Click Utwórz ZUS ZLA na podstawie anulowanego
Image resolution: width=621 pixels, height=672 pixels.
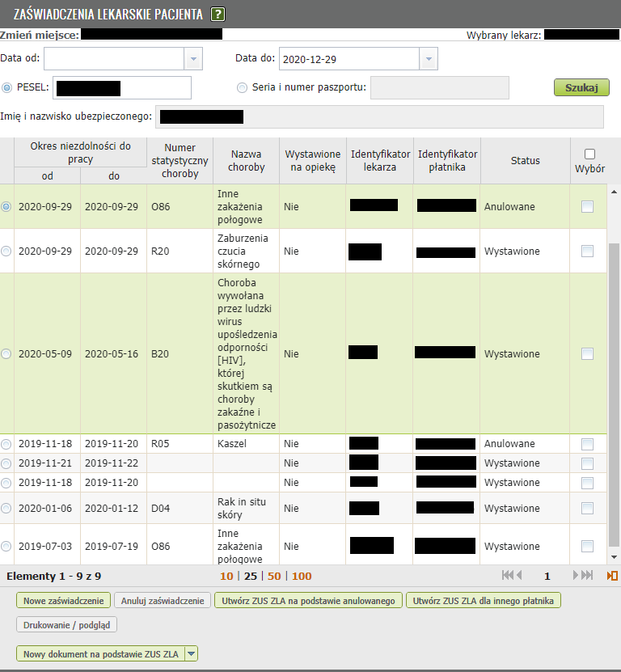[x=308, y=600]
